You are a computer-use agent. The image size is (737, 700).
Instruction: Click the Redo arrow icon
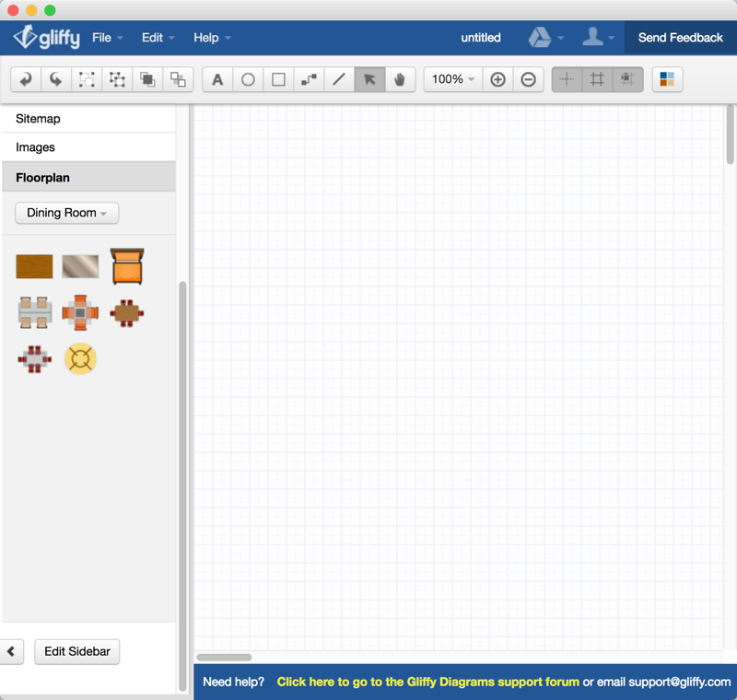click(56, 79)
